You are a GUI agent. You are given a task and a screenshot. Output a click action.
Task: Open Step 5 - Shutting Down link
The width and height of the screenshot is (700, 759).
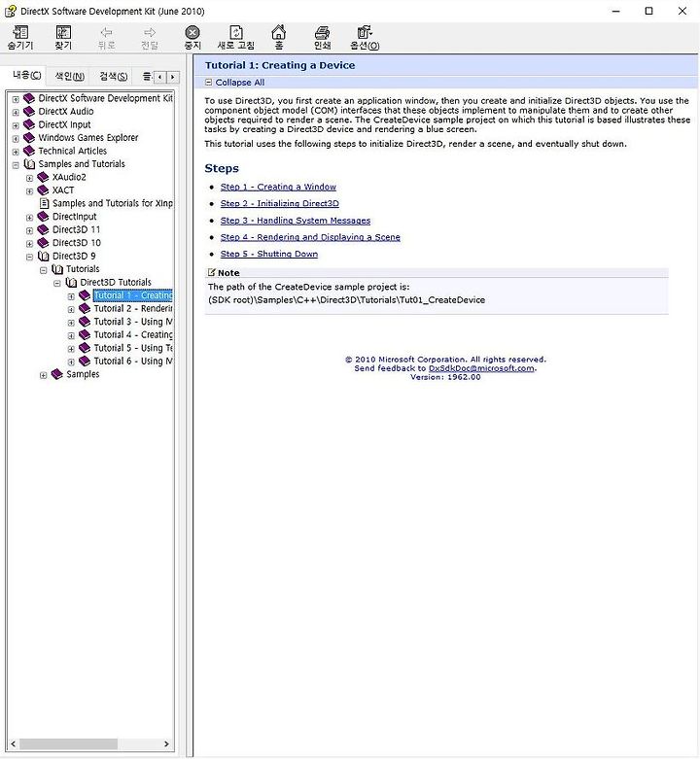269,254
